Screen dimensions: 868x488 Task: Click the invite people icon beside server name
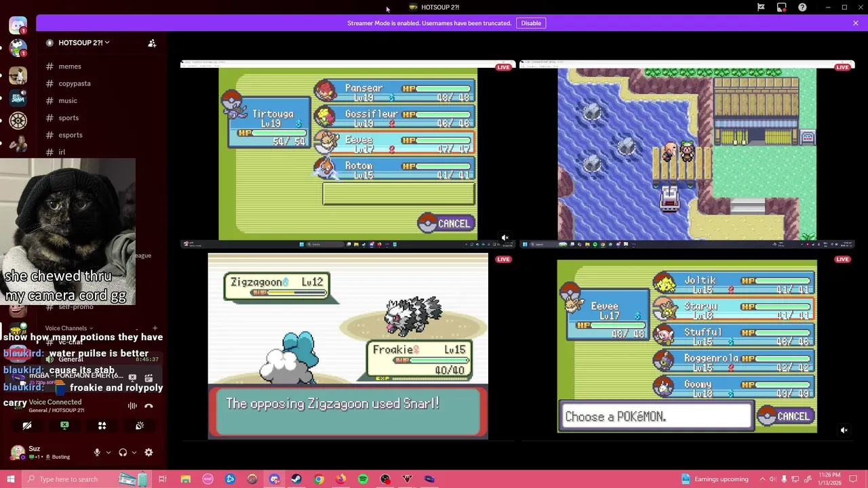pos(152,43)
